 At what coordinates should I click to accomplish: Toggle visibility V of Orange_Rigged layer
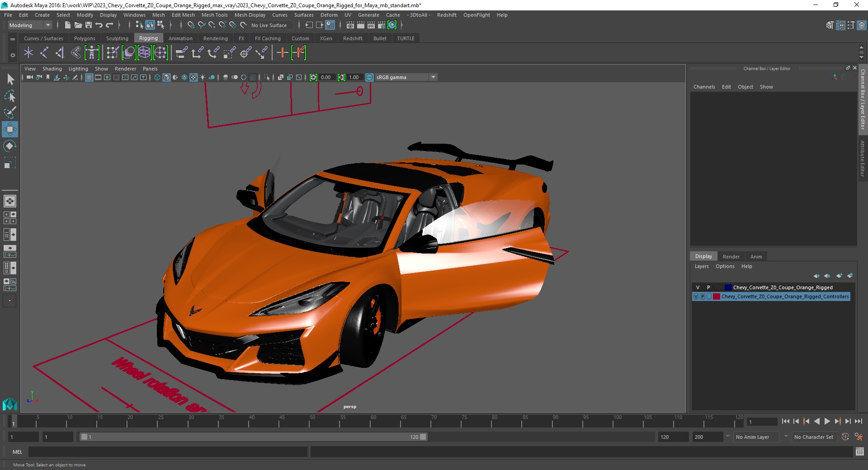click(698, 287)
